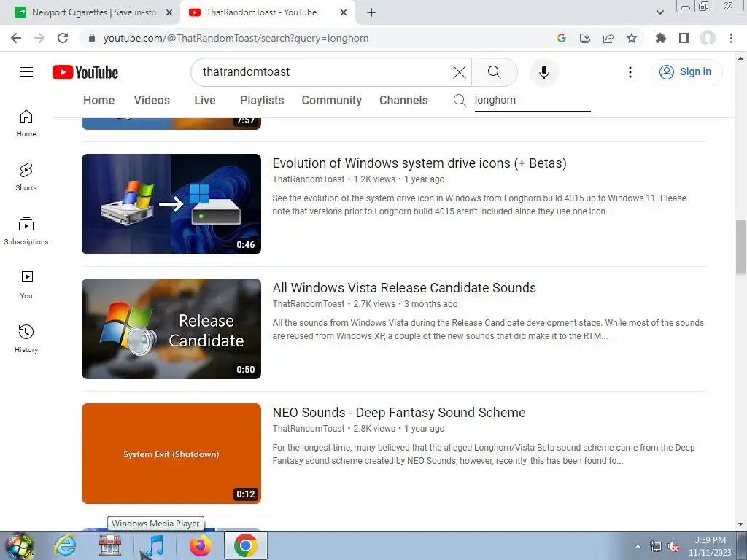Clear the YouTube search box with X
This screenshot has height=560, width=747.
click(x=460, y=72)
